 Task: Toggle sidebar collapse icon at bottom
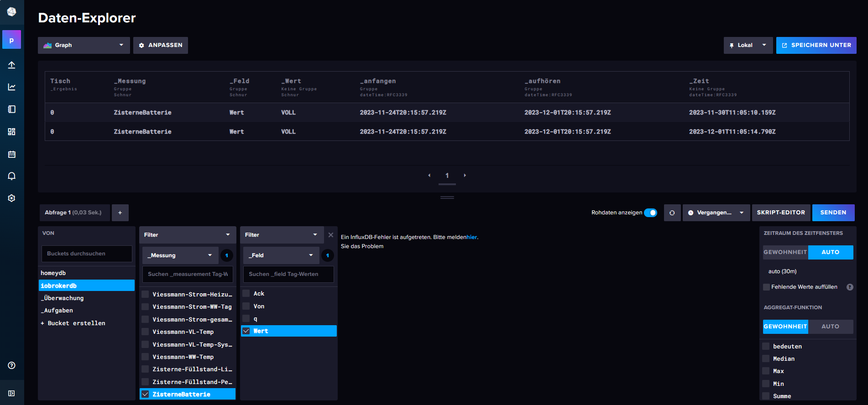pyautogui.click(x=12, y=393)
